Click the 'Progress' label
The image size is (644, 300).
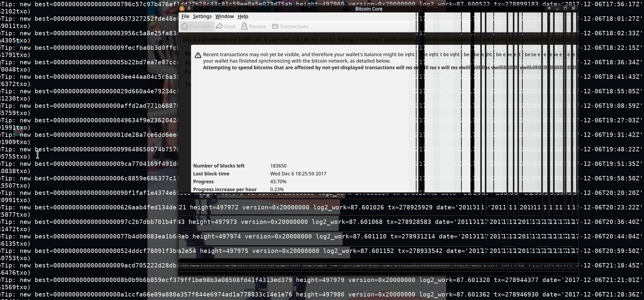(203, 181)
